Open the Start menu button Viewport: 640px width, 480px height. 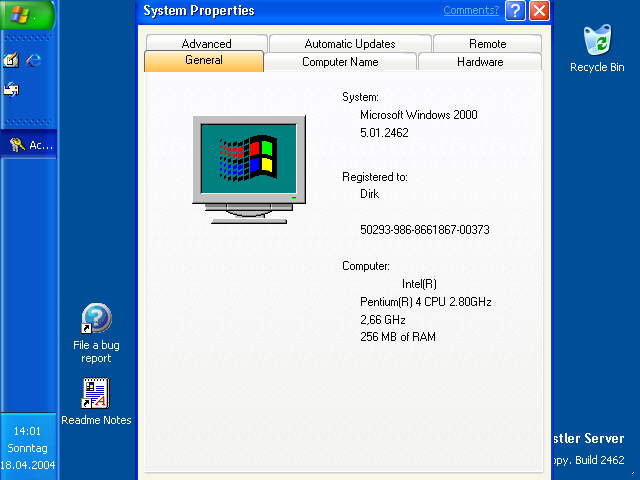[27, 15]
